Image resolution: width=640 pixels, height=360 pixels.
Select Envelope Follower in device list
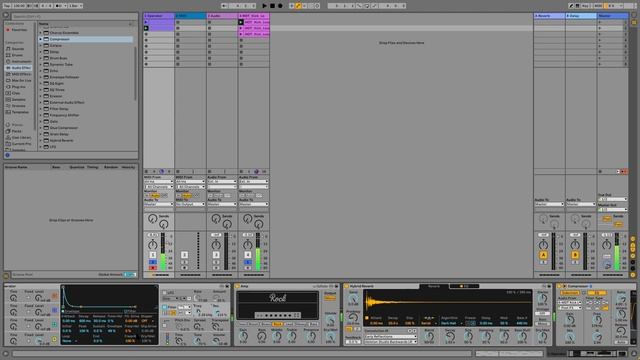pyautogui.click(x=64, y=77)
